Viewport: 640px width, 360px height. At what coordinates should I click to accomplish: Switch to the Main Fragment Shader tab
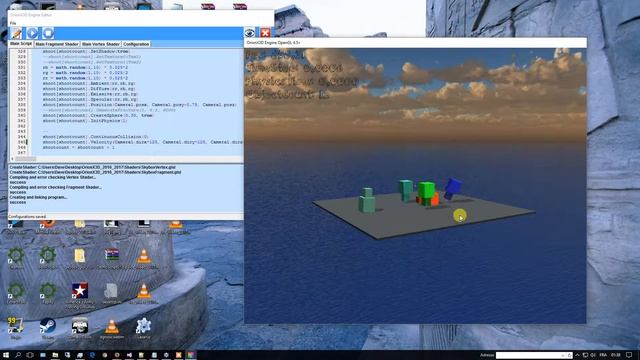click(x=57, y=44)
